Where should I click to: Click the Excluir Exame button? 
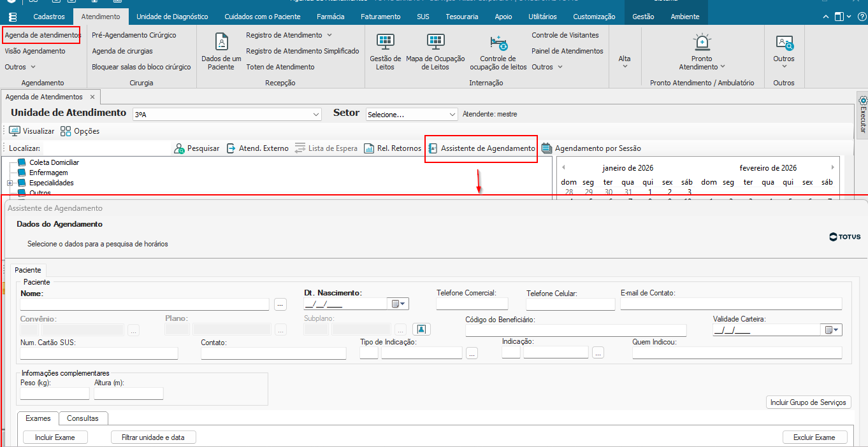pos(814,437)
